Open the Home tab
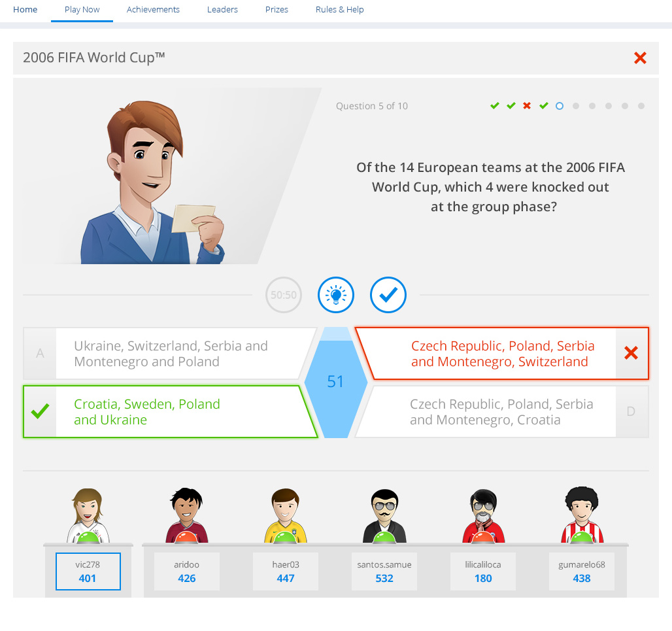The height and width of the screenshot is (631, 672). 25,9
